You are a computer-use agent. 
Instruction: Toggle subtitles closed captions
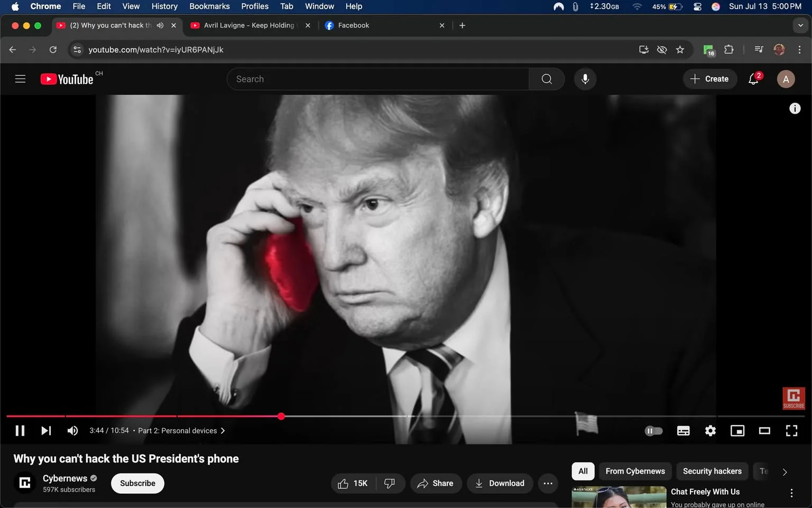[x=684, y=431]
